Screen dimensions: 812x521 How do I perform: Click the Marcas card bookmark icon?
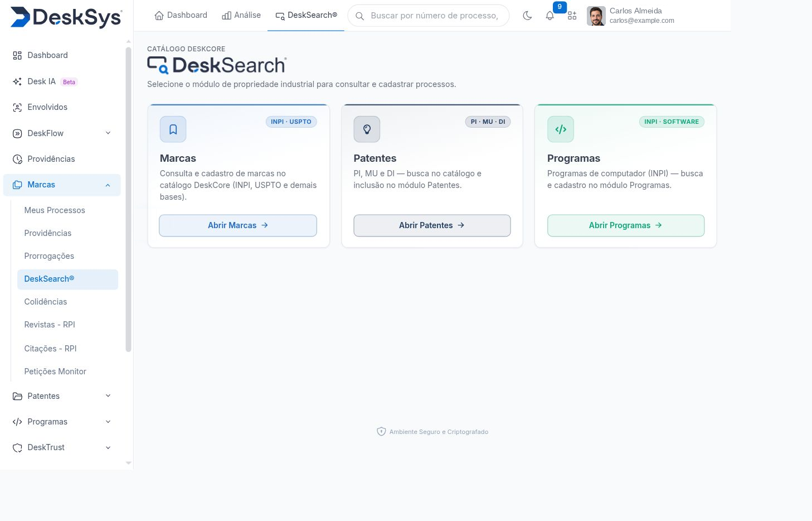point(173,129)
